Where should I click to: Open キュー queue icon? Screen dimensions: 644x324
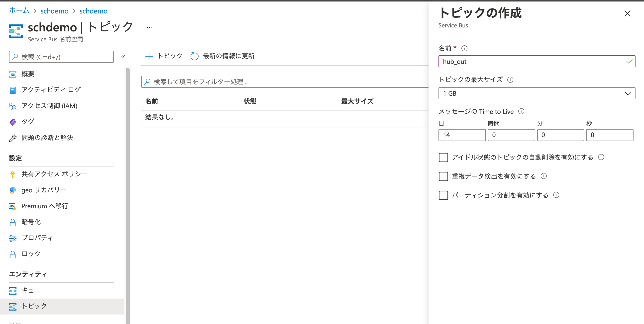[x=13, y=290]
